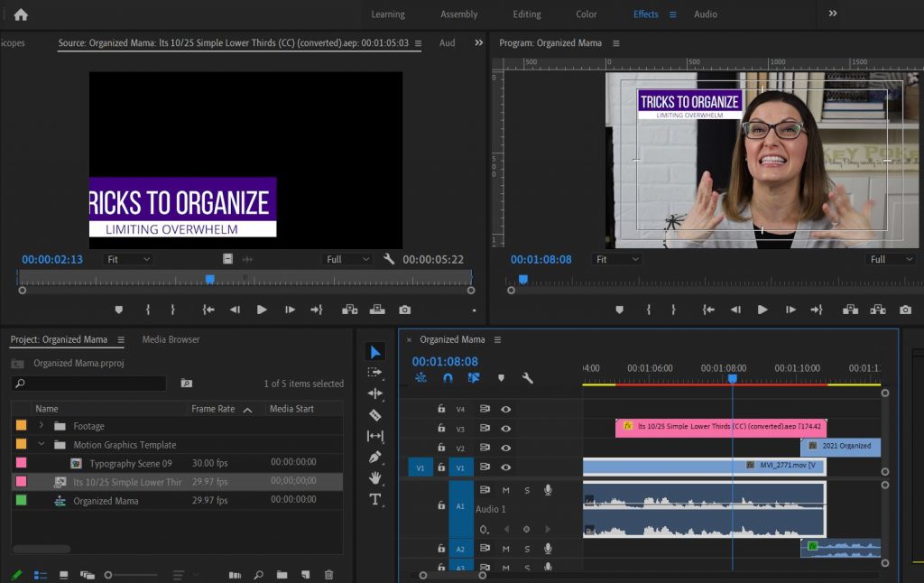Image resolution: width=924 pixels, height=583 pixels.
Task: Select the Track Select Forward tool
Action: 374,373
